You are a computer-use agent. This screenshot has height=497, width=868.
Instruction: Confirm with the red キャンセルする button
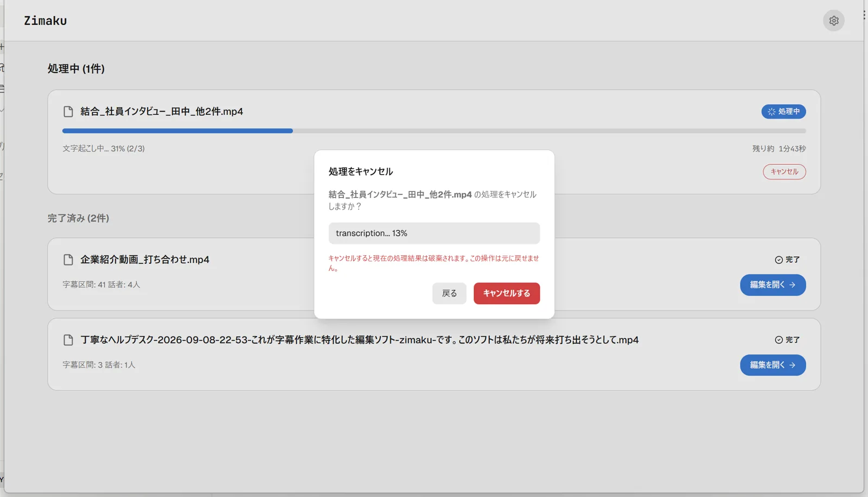pos(507,293)
